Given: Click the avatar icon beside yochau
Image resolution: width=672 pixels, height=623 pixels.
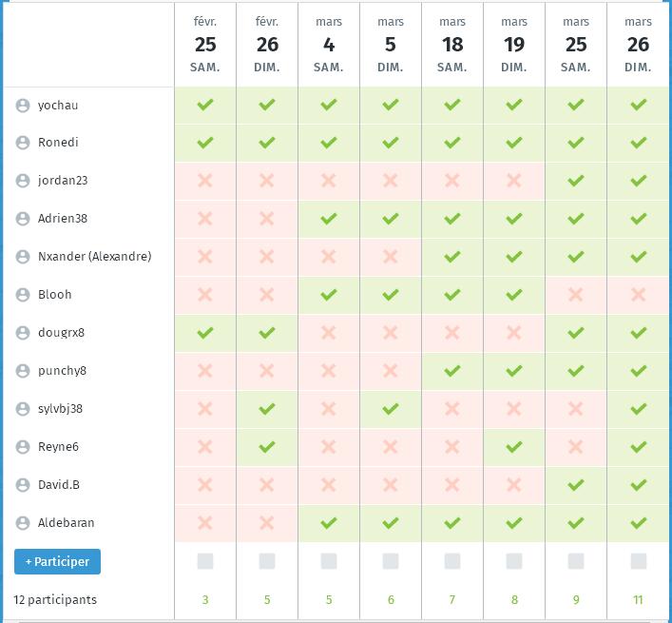Looking at the screenshot, I should coord(23,106).
